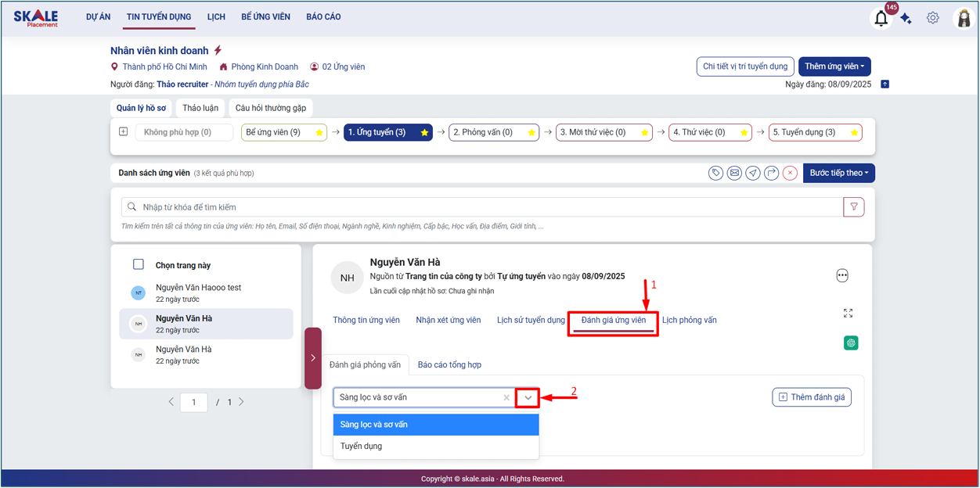Image resolution: width=980 pixels, height=488 pixels.
Task: Open the filter funnel beside search box
Action: tap(853, 207)
